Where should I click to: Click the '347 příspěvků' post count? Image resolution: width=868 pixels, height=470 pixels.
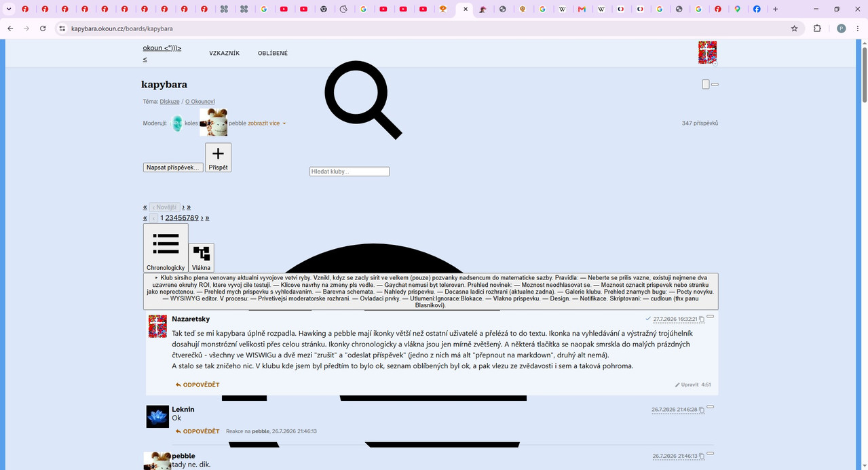point(700,123)
